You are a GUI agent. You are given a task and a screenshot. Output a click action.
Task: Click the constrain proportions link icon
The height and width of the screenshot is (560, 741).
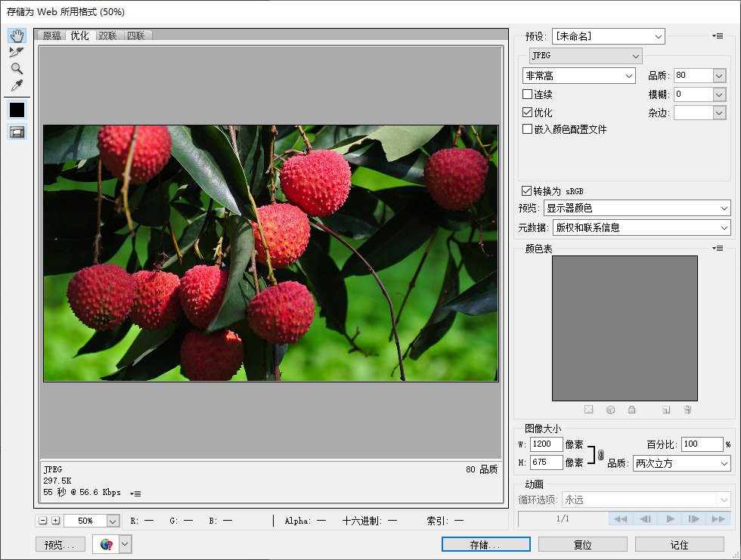tap(600, 454)
